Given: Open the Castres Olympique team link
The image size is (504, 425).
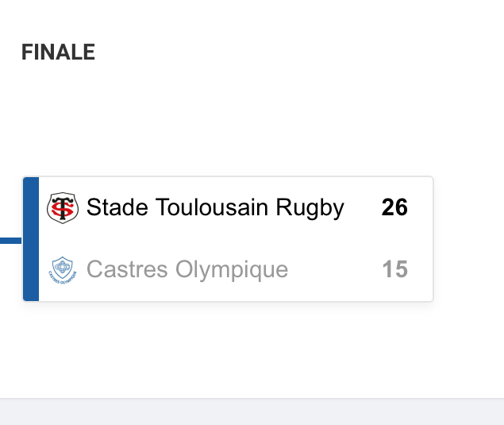Looking at the screenshot, I should 187,270.
